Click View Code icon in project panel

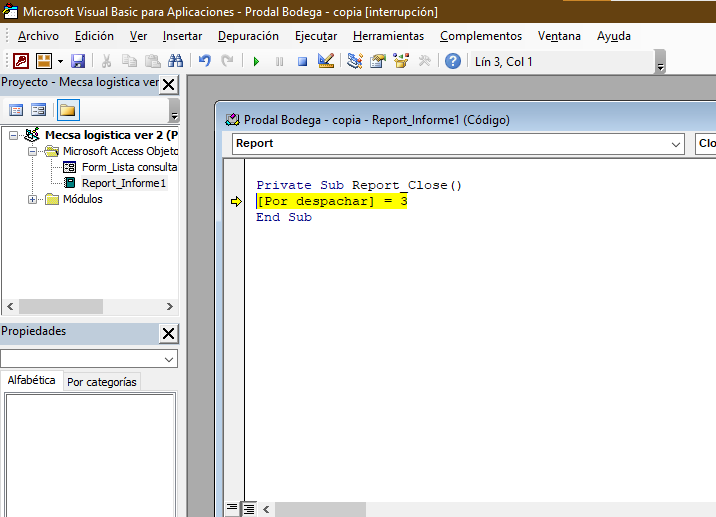[16, 110]
